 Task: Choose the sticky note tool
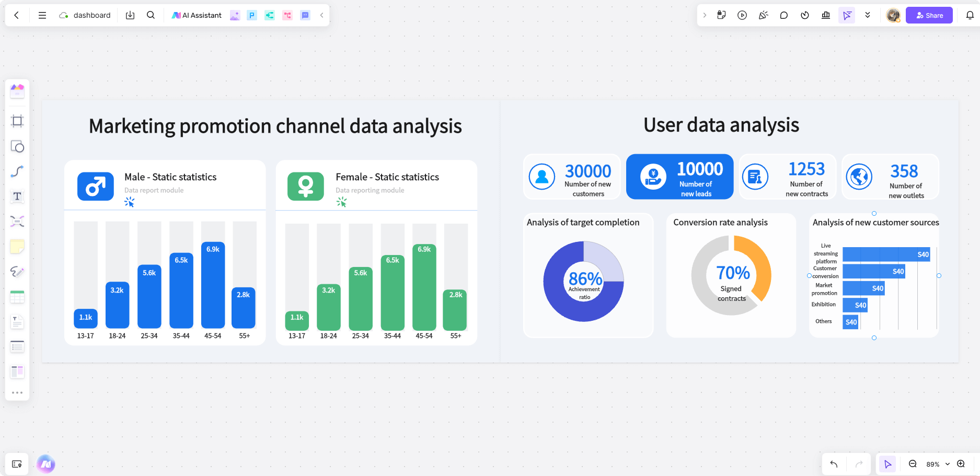point(17,247)
